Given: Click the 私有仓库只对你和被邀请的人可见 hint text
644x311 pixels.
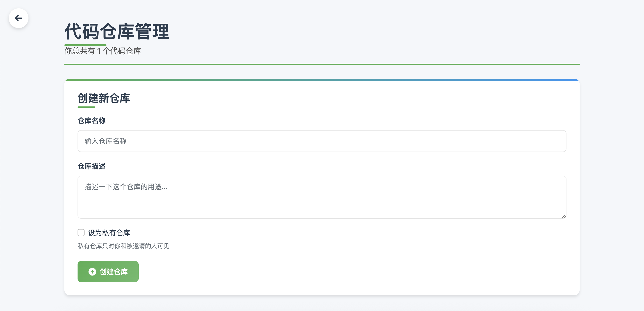Looking at the screenshot, I should click(x=123, y=246).
